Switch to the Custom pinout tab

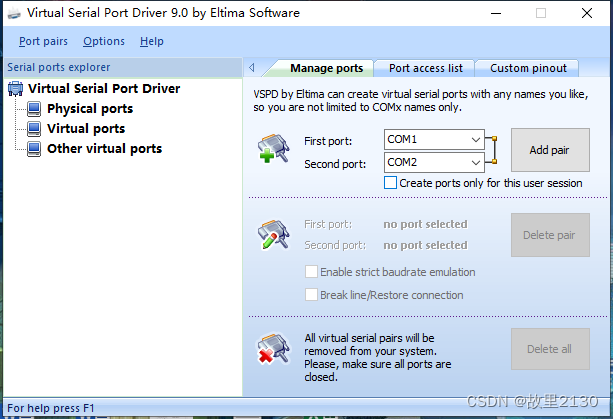[528, 68]
